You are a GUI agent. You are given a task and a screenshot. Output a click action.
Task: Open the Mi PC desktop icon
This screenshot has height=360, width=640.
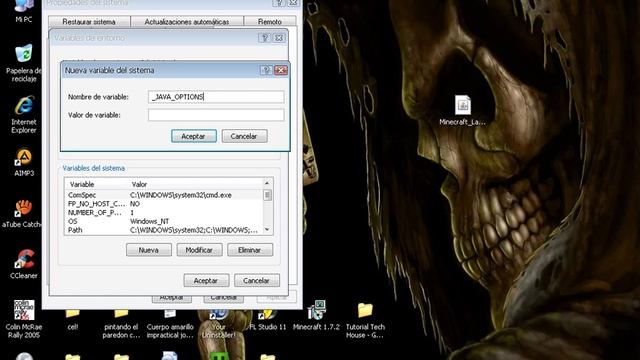(x=23, y=10)
